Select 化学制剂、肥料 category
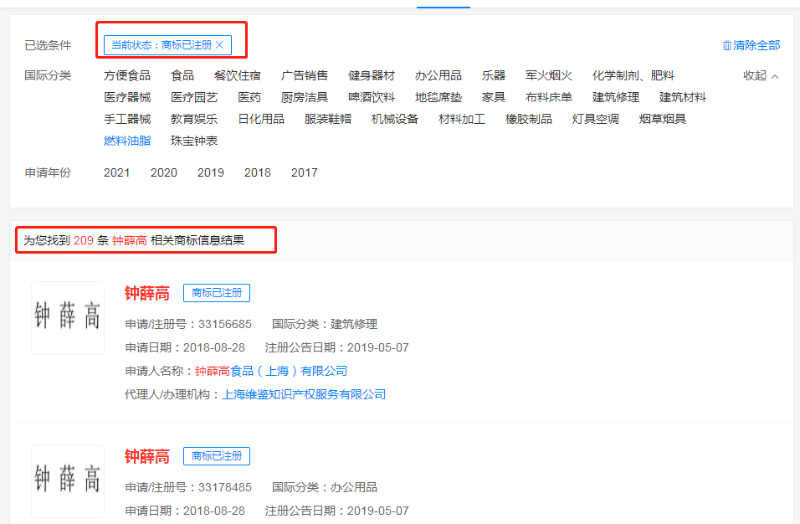Image resolution: width=800 pixels, height=524 pixels. (633, 76)
